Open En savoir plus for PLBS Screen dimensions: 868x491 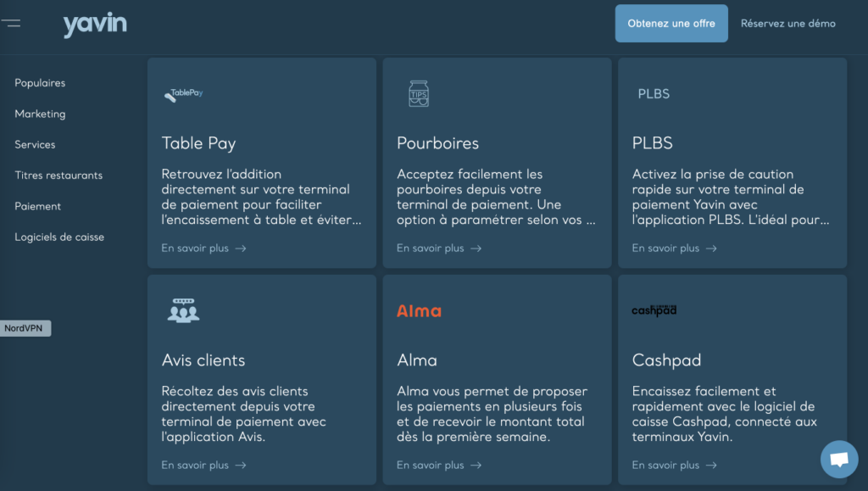click(x=675, y=248)
